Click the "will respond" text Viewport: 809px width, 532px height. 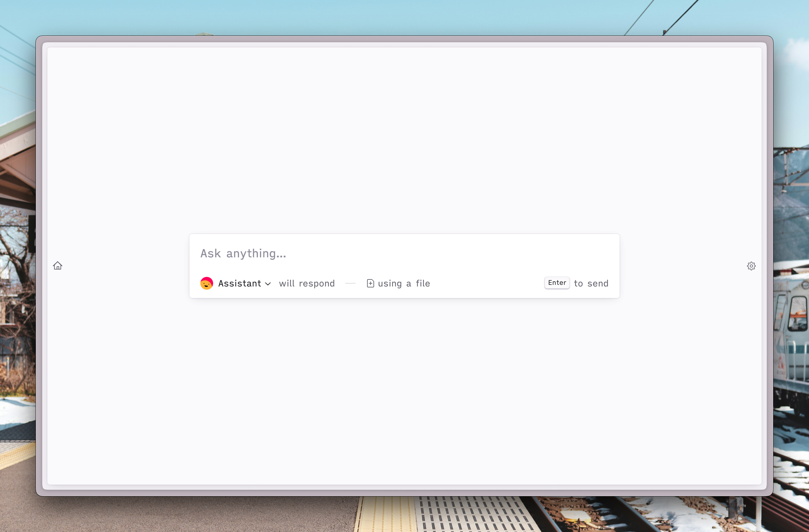(307, 284)
